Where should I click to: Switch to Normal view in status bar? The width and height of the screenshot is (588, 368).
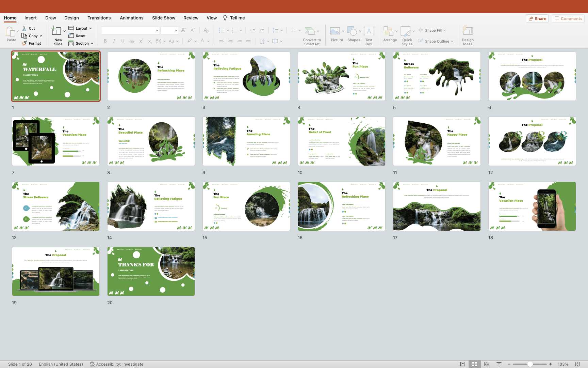pos(462,364)
